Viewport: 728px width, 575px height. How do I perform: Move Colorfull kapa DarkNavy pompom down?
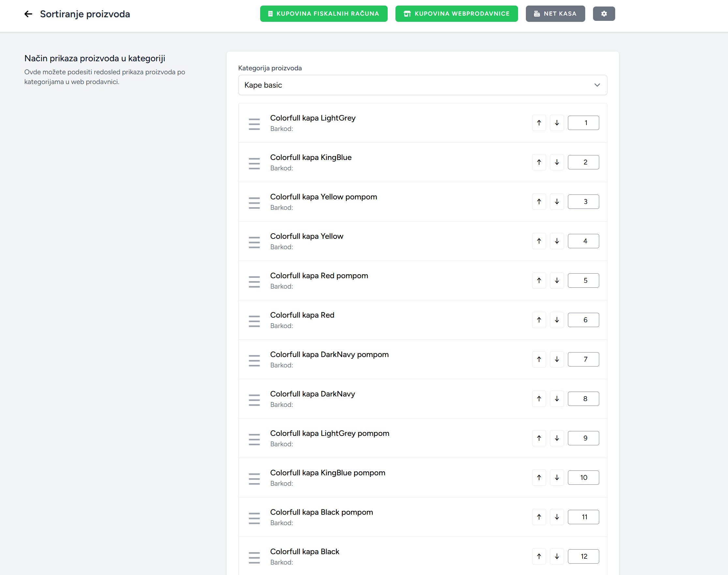tap(557, 359)
